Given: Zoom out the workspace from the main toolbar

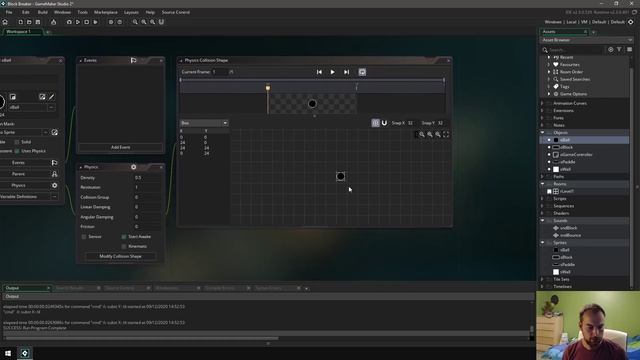Looking at the screenshot, I should coord(135,22).
